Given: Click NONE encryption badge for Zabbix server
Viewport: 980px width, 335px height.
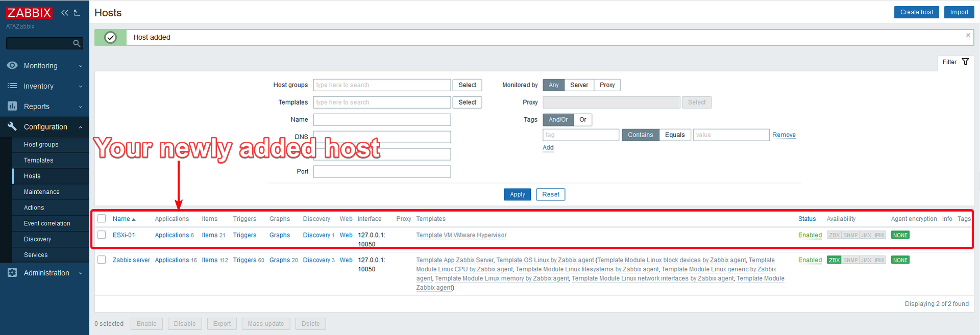Looking at the screenshot, I should (x=900, y=260).
